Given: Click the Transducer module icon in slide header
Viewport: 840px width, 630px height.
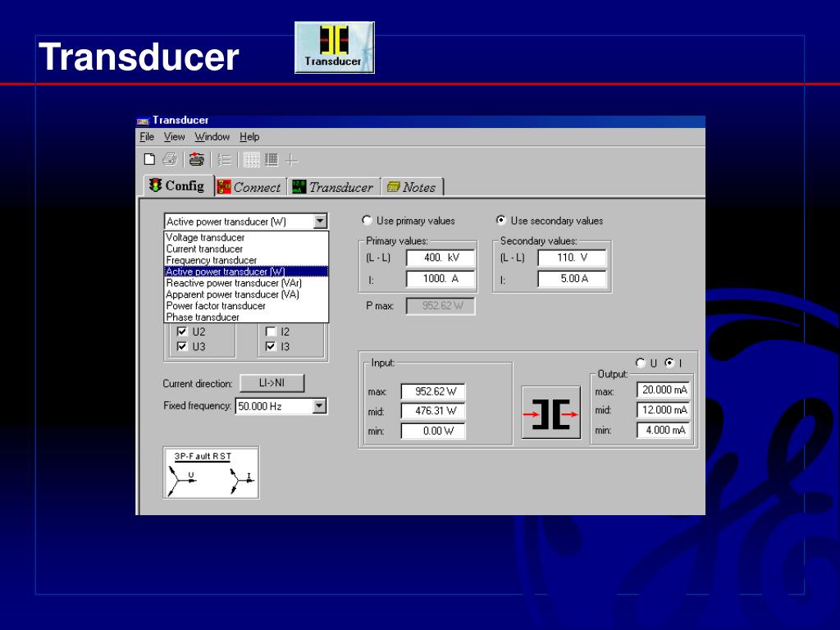Looking at the screenshot, I should coord(335,48).
